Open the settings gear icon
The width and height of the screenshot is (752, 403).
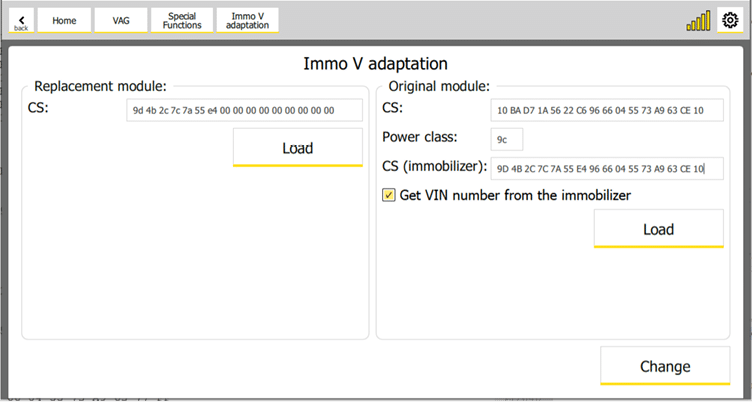click(x=730, y=20)
